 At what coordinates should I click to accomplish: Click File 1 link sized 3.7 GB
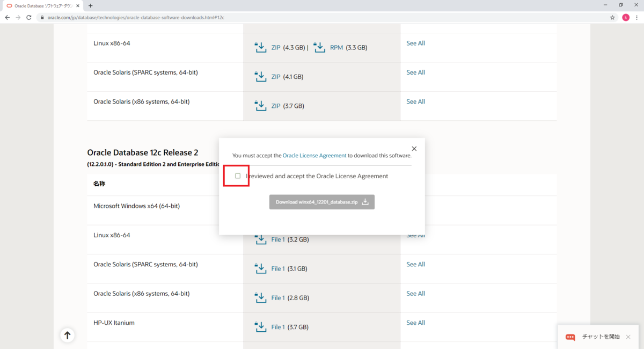click(x=278, y=327)
